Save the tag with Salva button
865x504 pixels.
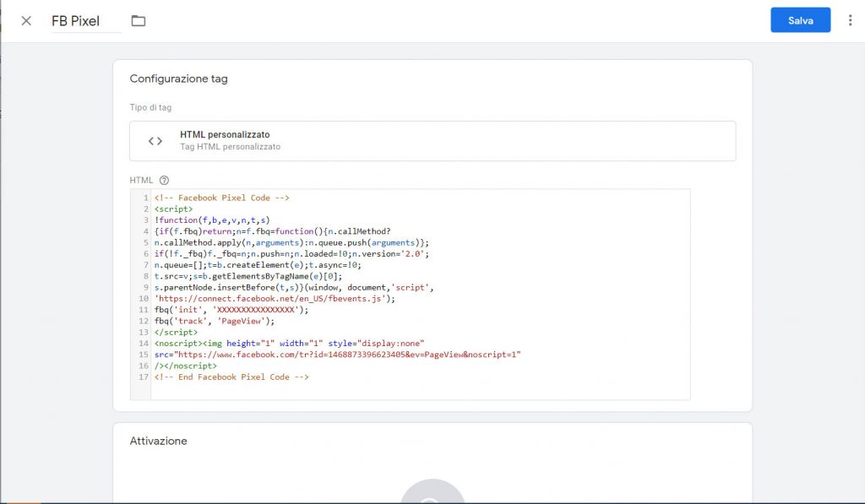pos(801,20)
